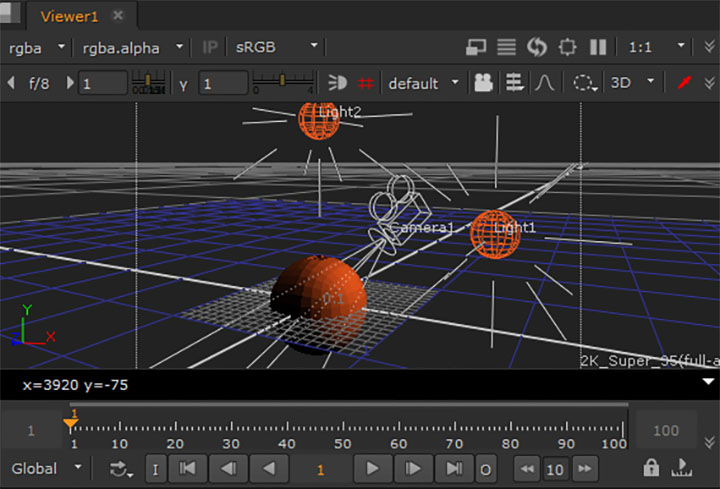Toggle the red overlay grid icon
Image resolution: width=720 pixels, height=489 pixels.
click(x=366, y=83)
